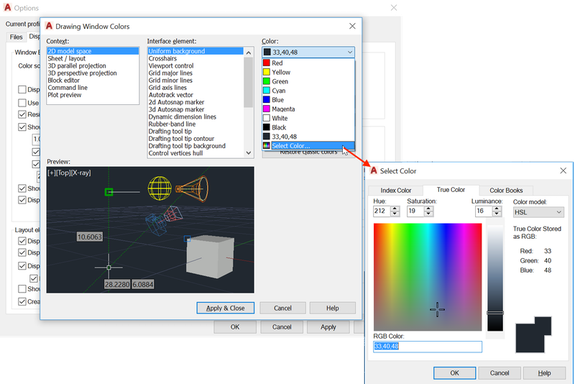Screen dimensions: 575x384
Task: Click the preview viewport control label
Action: (69, 173)
